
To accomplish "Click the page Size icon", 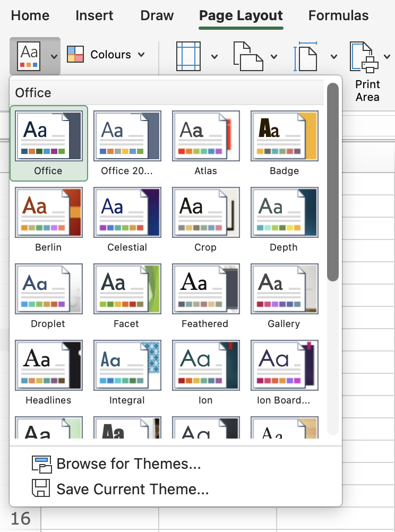I will [x=305, y=55].
